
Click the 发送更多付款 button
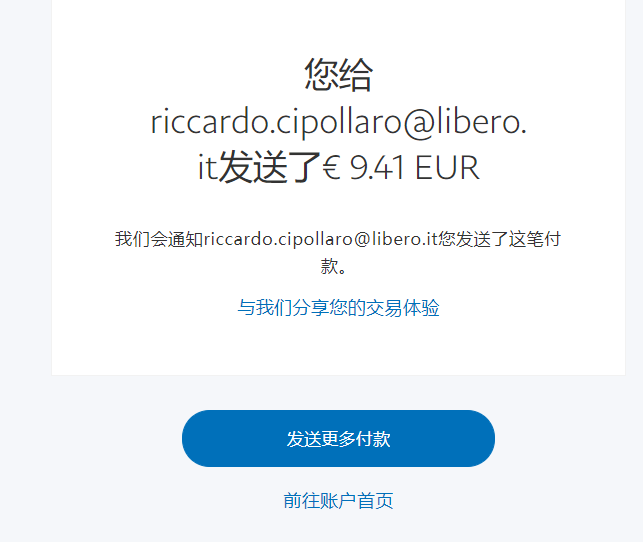(338, 438)
